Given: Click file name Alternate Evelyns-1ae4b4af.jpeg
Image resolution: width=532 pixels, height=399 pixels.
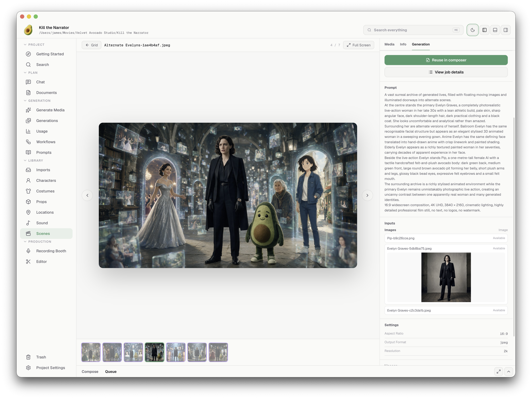Looking at the screenshot, I should [x=137, y=45].
